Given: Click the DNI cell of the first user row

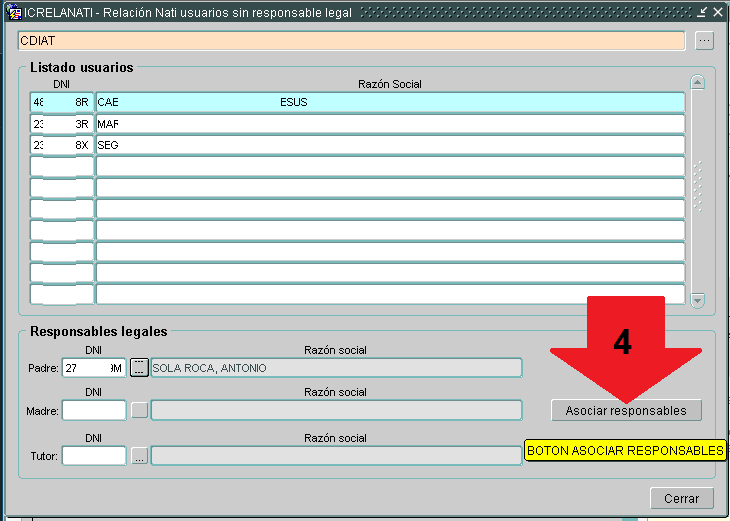Looking at the screenshot, I should click(61, 102).
